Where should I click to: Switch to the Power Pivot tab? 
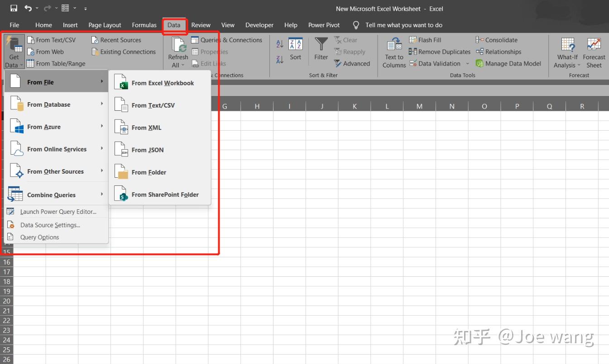324,25
